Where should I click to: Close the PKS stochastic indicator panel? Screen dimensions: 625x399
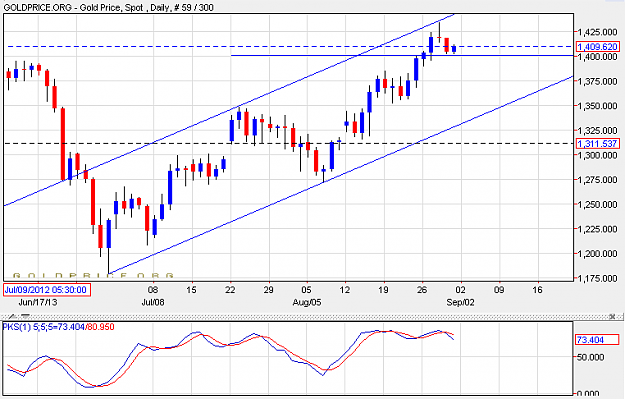coord(613,316)
